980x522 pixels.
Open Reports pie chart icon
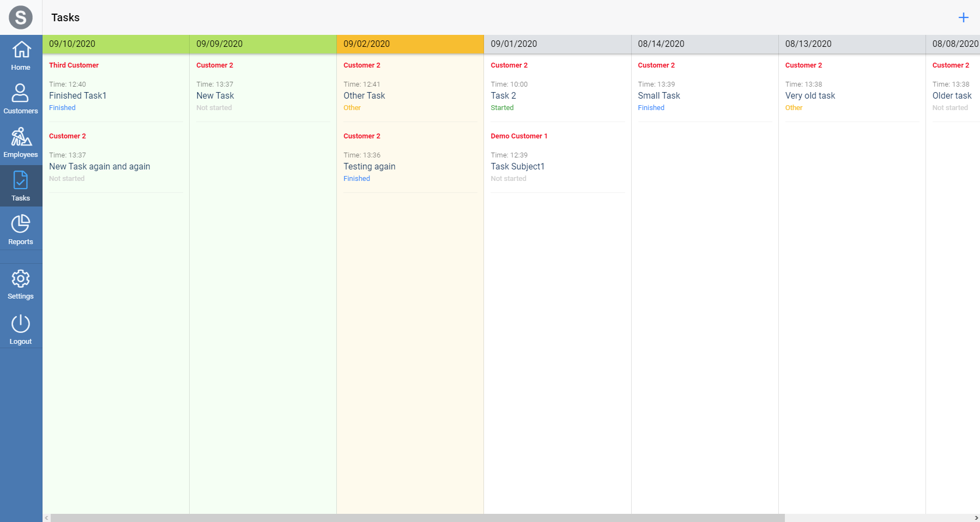point(21,224)
